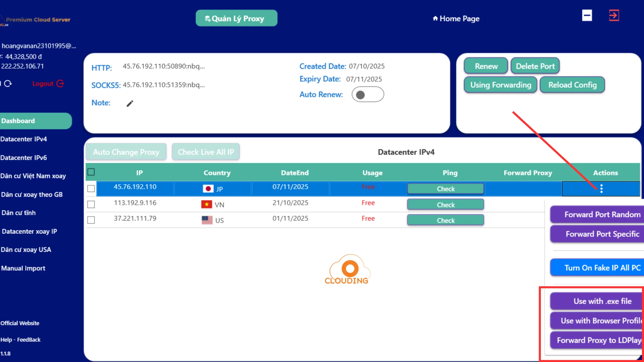
Task: Click the refresh icon beside Logout
Action: (x=8, y=83)
